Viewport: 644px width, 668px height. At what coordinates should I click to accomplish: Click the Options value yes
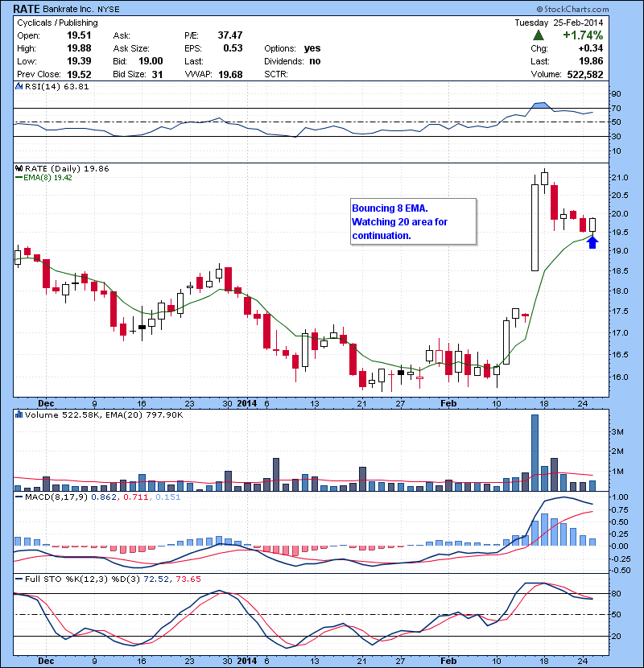pyautogui.click(x=312, y=48)
